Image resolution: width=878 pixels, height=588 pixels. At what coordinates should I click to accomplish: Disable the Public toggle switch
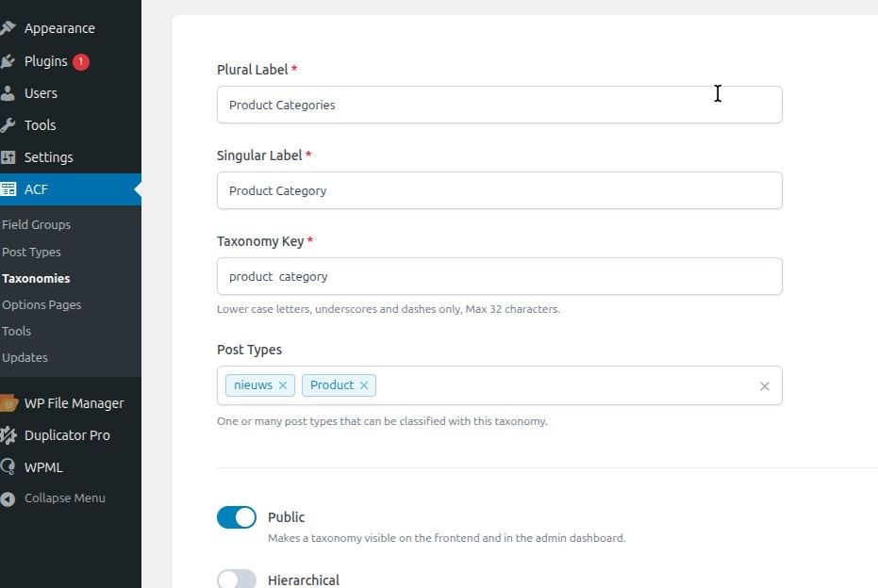237,517
